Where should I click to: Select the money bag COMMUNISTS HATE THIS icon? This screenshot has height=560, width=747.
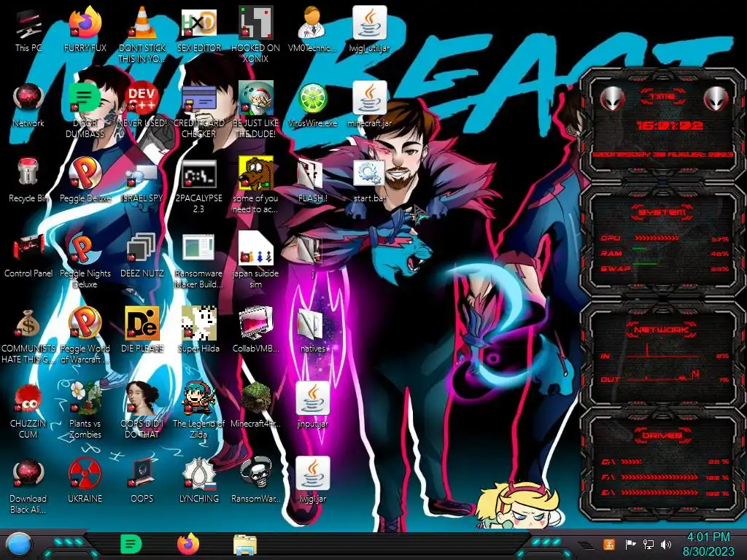click(28, 324)
